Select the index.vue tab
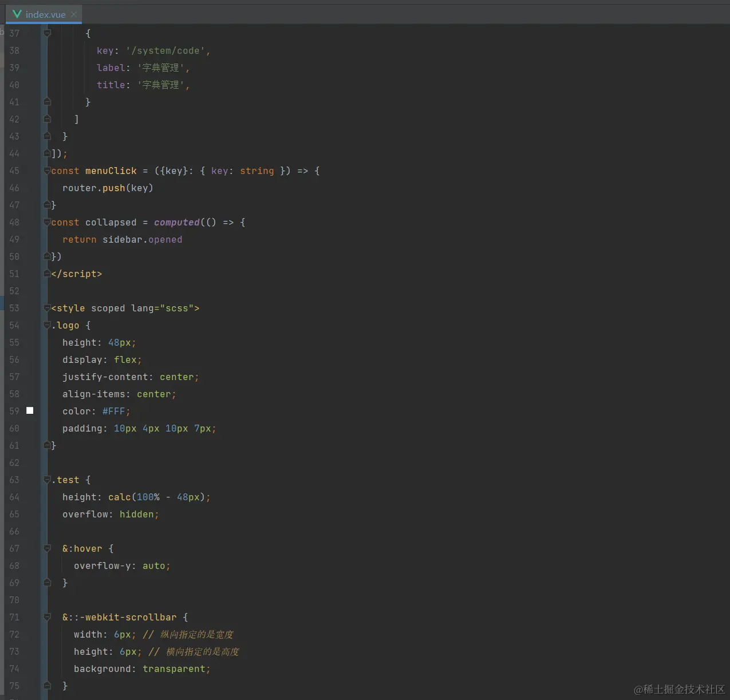Screen dimensions: 730x700 click(x=44, y=14)
